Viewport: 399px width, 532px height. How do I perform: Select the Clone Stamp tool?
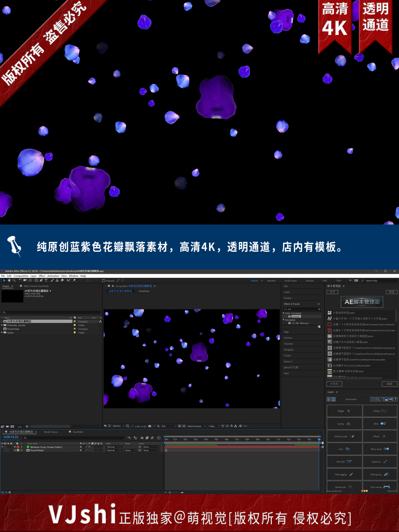tap(57, 281)
